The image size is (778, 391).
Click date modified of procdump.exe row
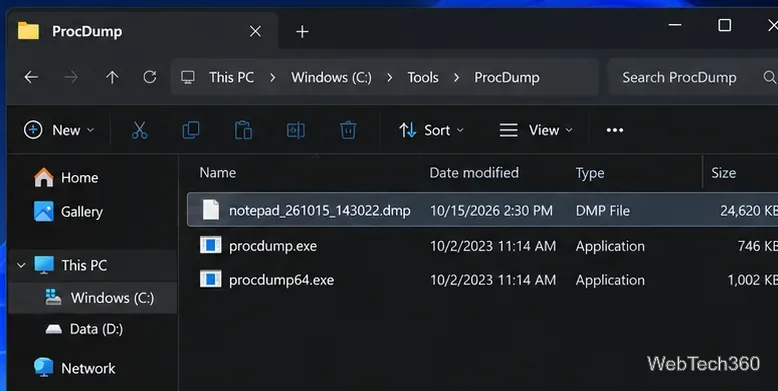tap(493, 246)
